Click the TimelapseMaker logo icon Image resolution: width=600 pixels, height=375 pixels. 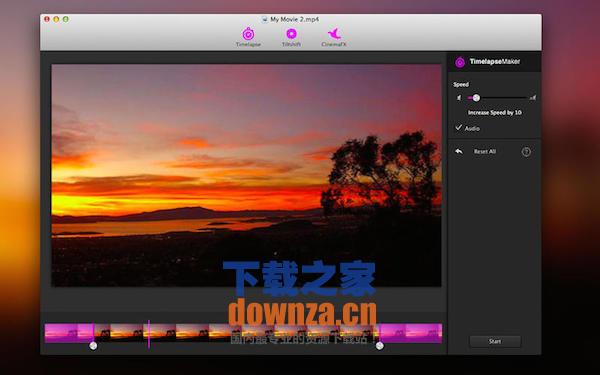[x=460, y=62]
